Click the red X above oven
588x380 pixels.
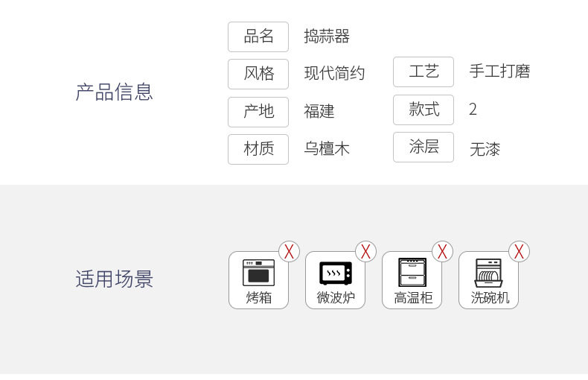(289, 252)
